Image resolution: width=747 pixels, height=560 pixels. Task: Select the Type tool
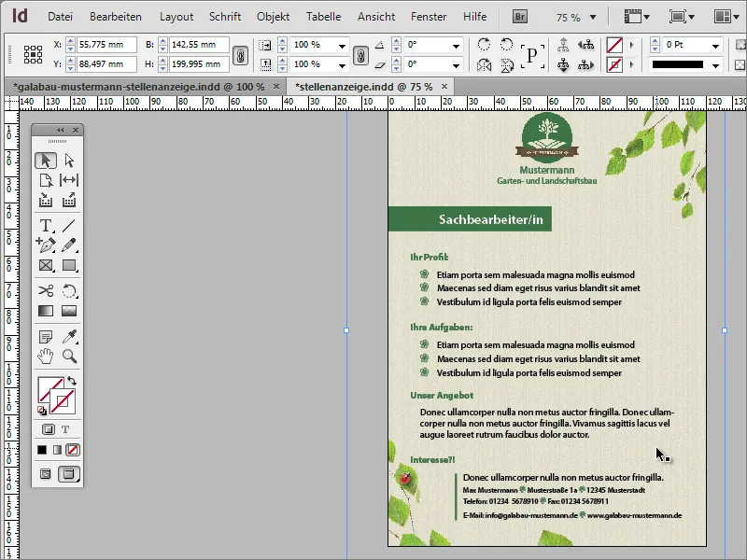(x=46, y=225)
